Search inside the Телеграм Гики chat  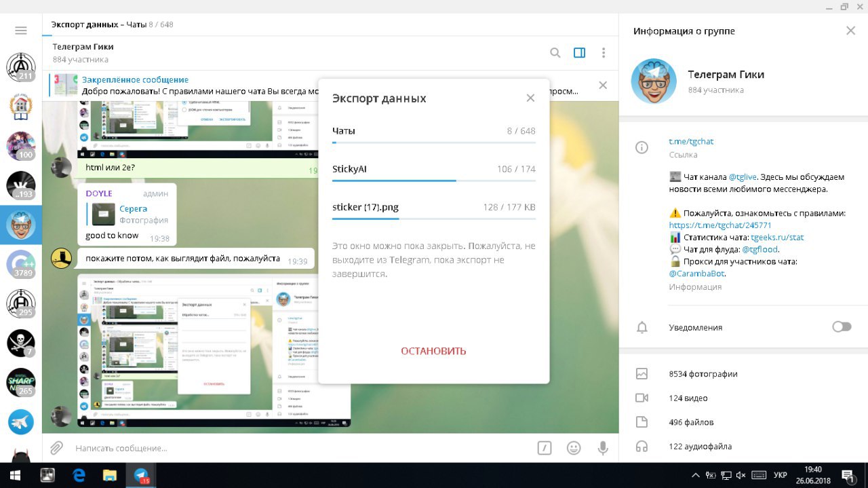pyautogui.click(x=555, y=53)
